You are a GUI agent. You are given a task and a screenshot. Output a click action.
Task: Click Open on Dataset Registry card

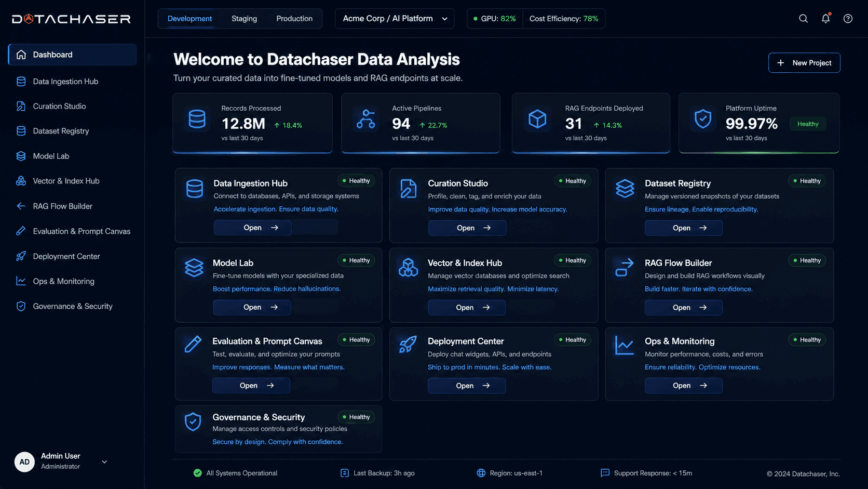683,228
